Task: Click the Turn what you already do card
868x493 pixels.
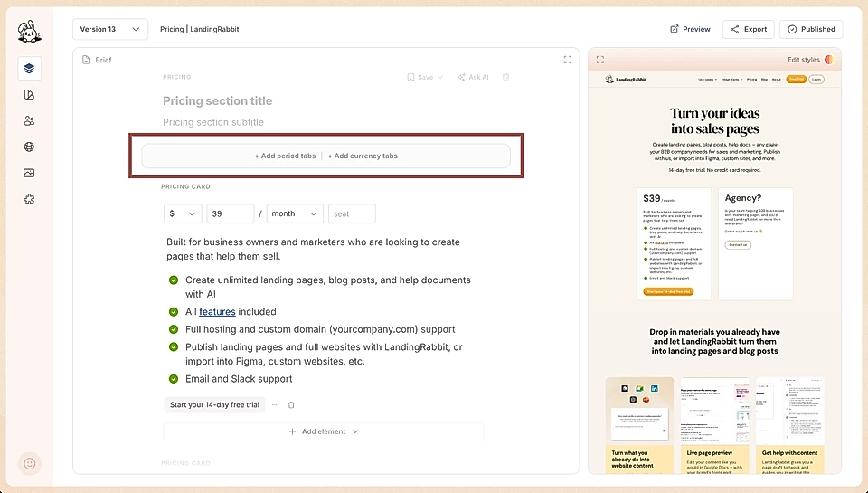Action: click(x=639, y=425)
